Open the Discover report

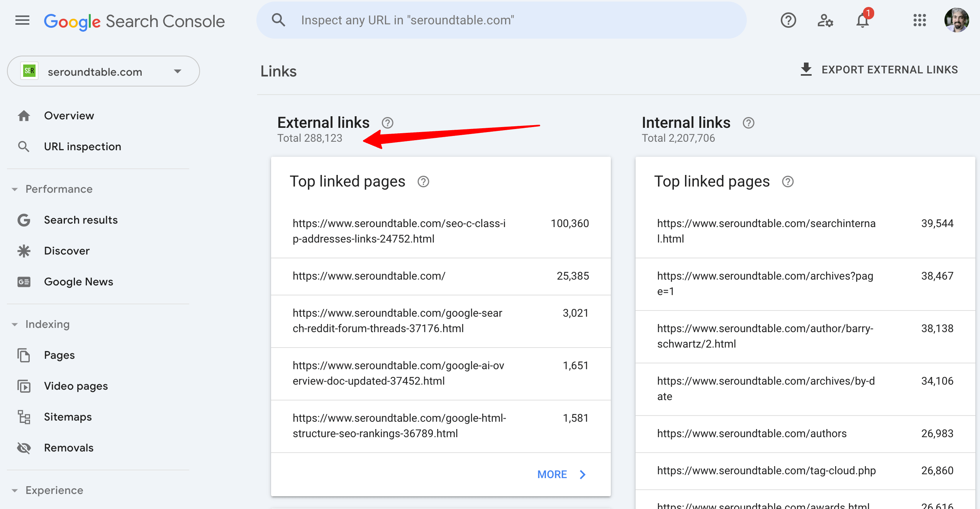(x=67, y=251)
